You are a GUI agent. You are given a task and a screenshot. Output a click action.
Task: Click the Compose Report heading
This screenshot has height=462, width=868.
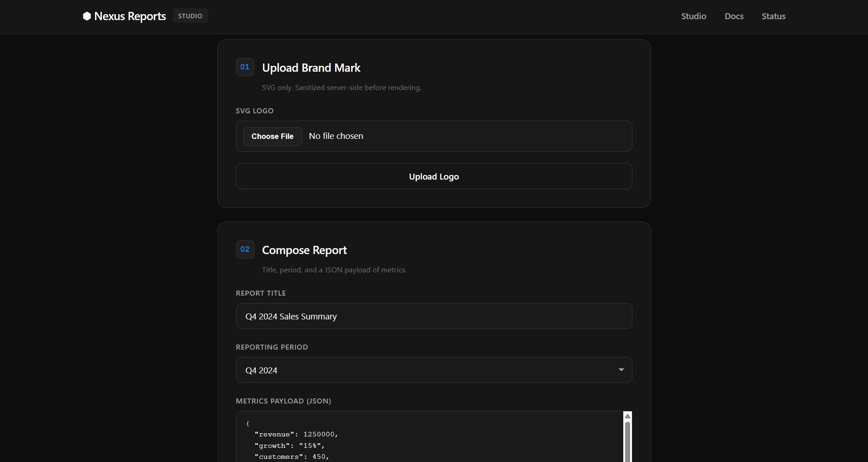click(x=304, y=250)
